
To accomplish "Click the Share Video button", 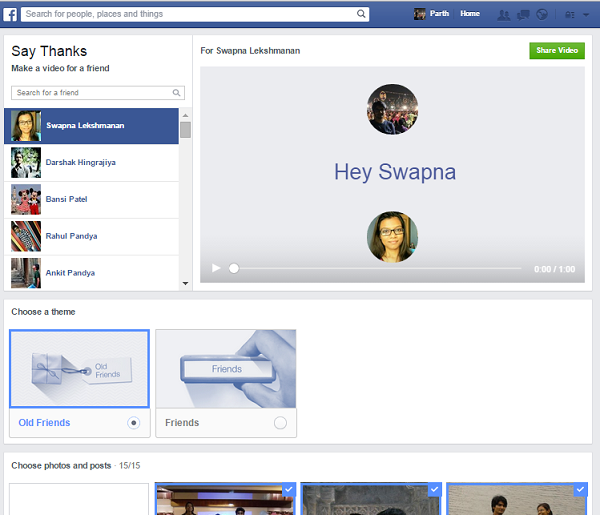I will click(557, 51).
